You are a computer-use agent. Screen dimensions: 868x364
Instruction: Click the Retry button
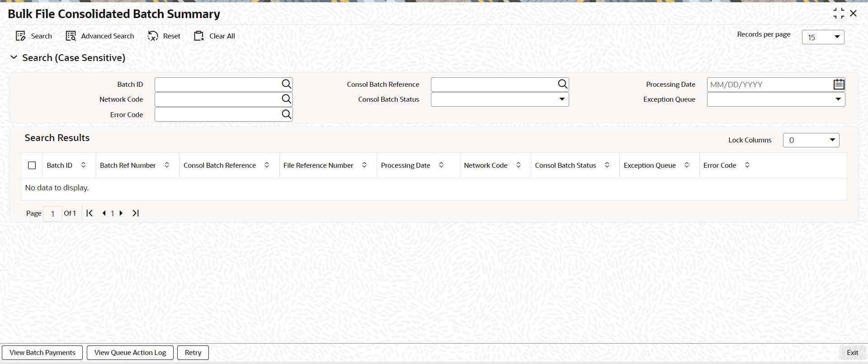click(x=193, y=353)
